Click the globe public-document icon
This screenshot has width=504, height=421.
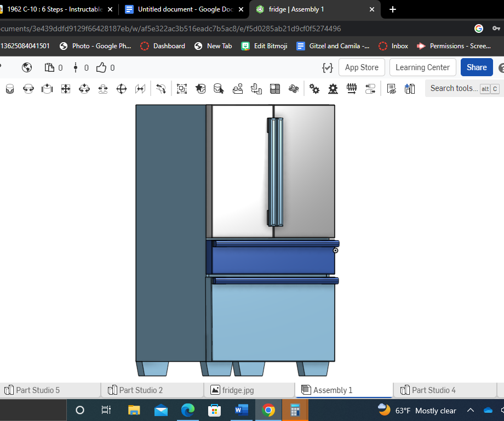point(27,67)
